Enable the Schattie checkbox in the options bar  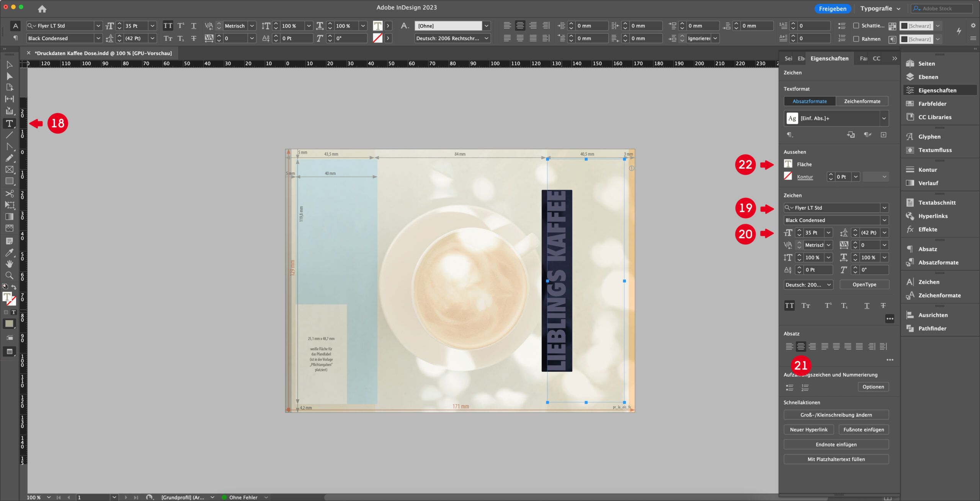tap(856, 26)
